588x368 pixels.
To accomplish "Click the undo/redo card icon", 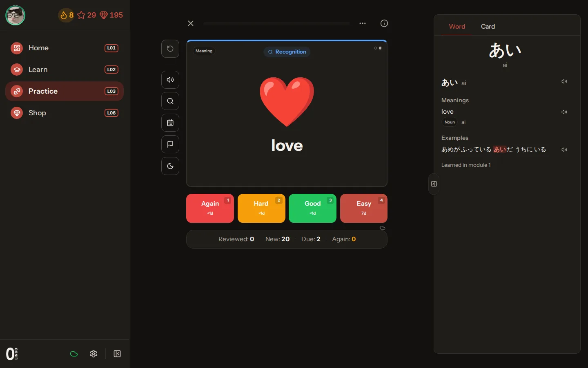I will pos(170,49).
